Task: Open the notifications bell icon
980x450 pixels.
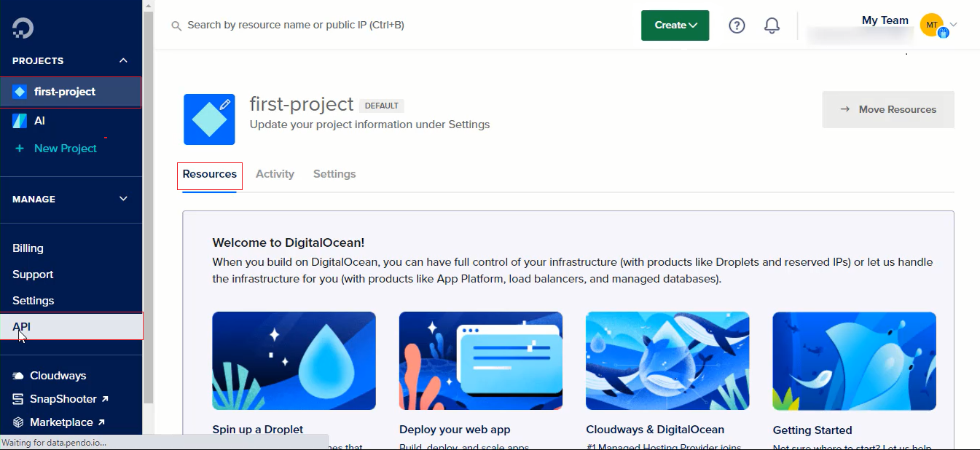Action: pyautogui.click(x=772, y=25)
